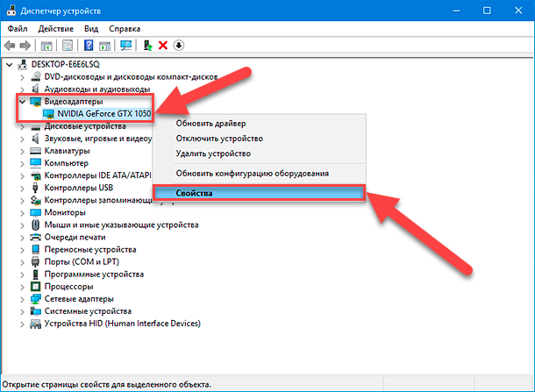The width and height of the screenshot is (535, 392).
Task: Expand the Сетевые адаптеры node
Action: point(22,300)
